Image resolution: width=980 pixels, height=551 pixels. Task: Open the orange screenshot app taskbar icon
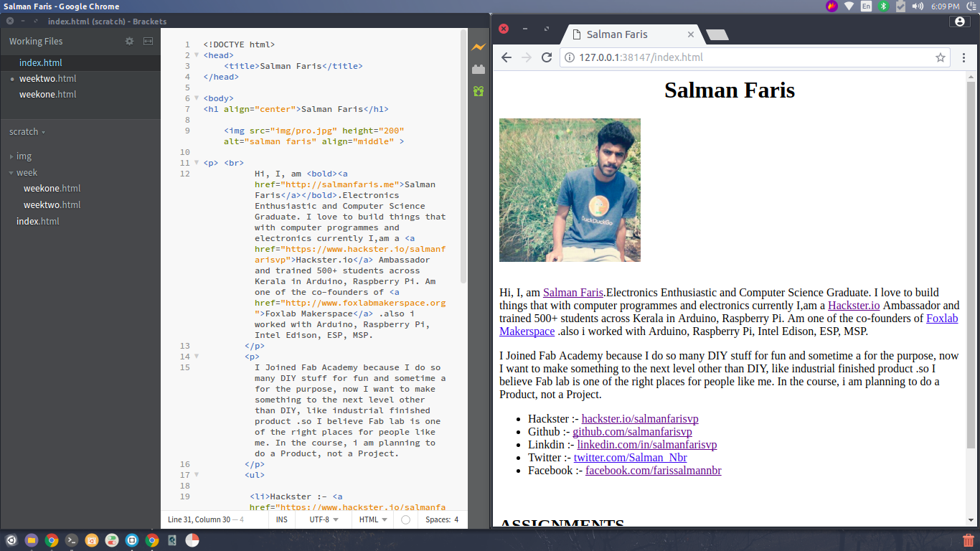coord(92,540)
